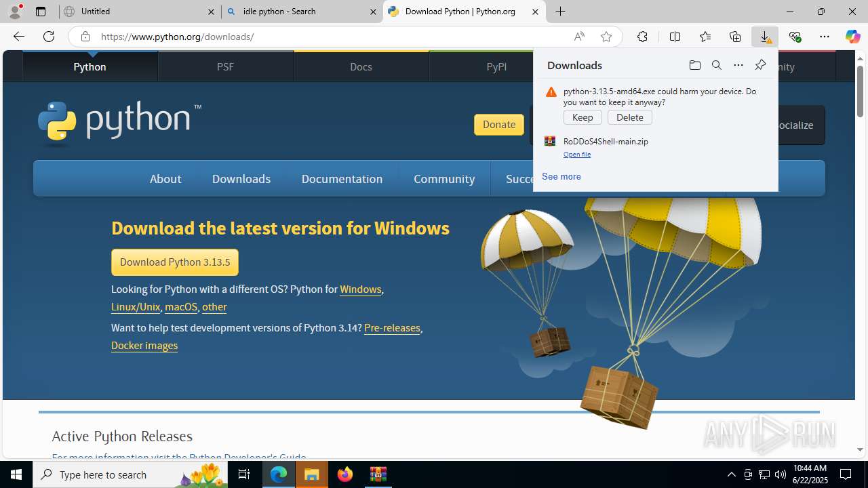Click Download Python 3.13.5 button
Screen dimensions: 868x488
175,262
